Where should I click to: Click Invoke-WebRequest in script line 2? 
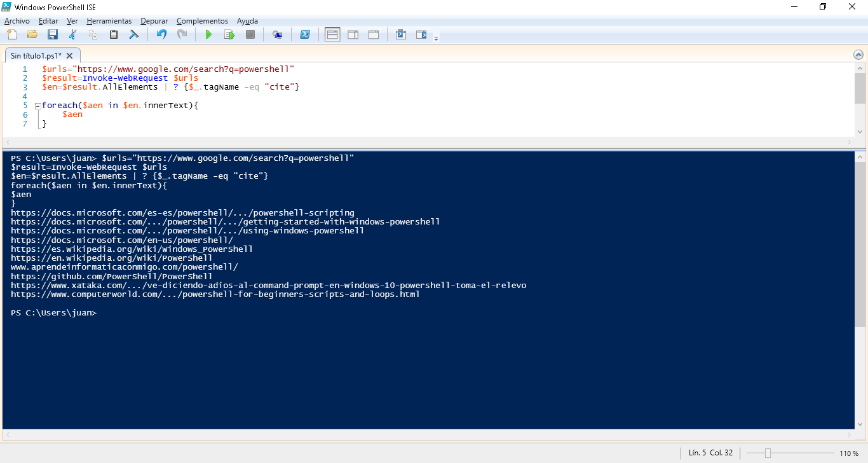tap(125, 78)
